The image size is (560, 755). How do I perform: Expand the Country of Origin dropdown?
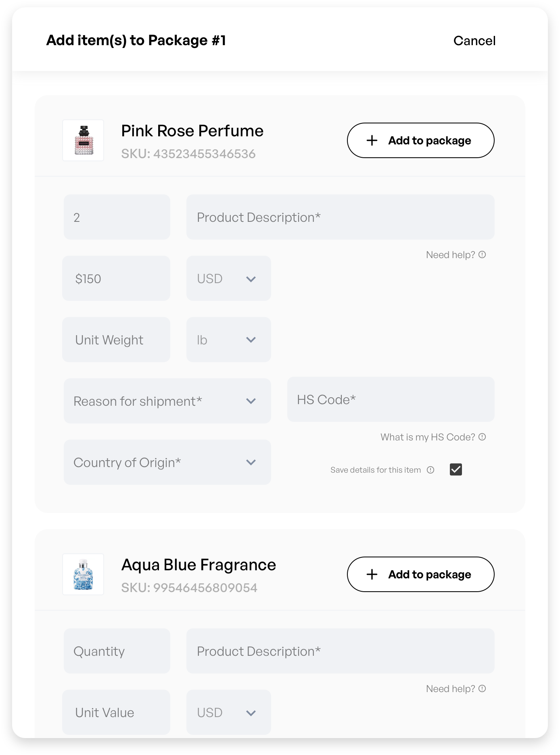click(x=167, y=462)
